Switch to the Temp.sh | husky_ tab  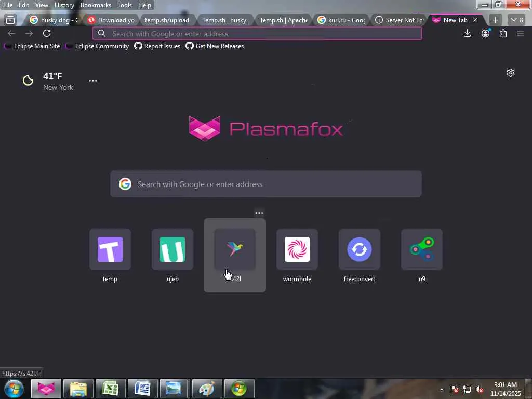225,20
